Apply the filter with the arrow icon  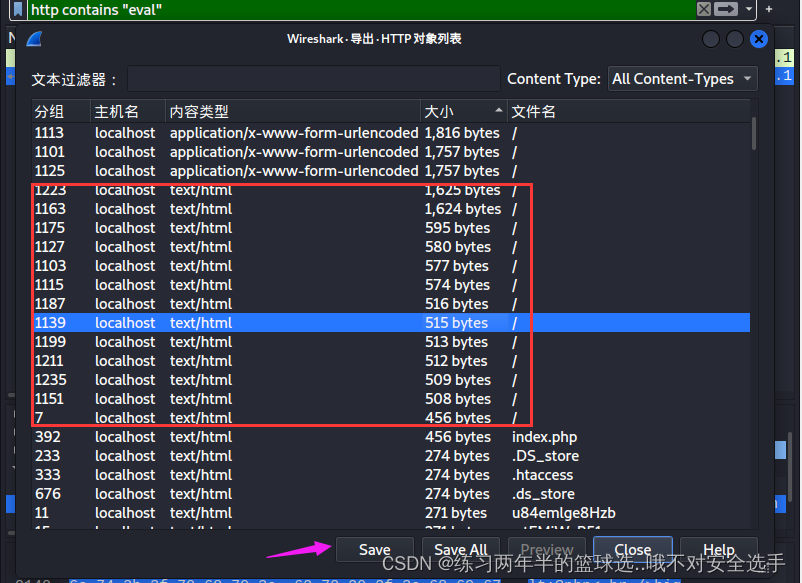click(x=725, y=9)
